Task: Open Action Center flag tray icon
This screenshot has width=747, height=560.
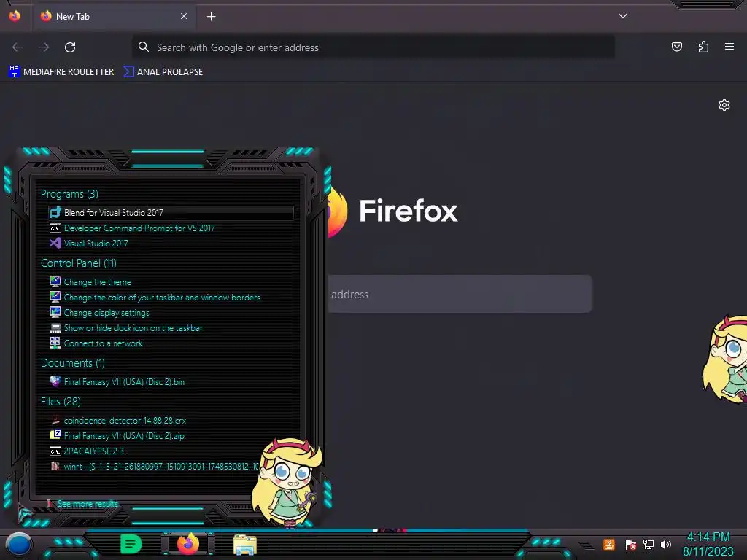Action: (x=631, y=544)
